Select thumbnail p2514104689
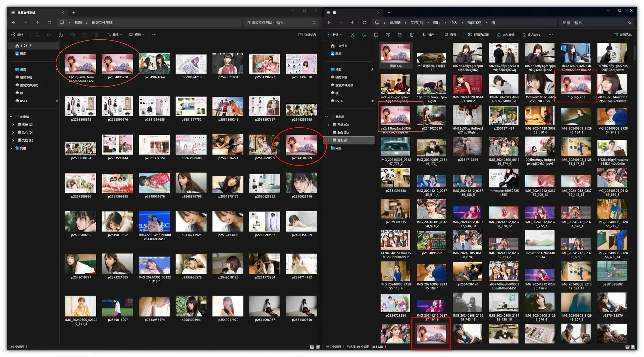This screenshot has width=644, height=357. [302, 147]
